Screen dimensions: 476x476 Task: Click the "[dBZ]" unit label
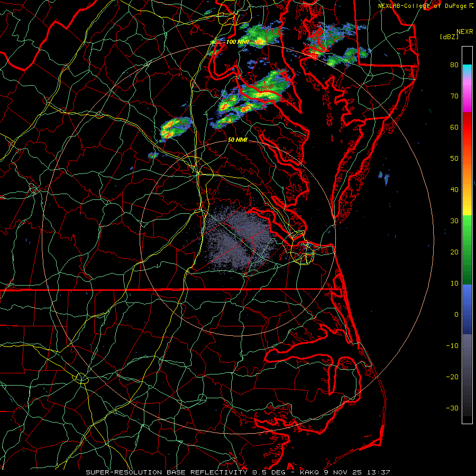449,37
